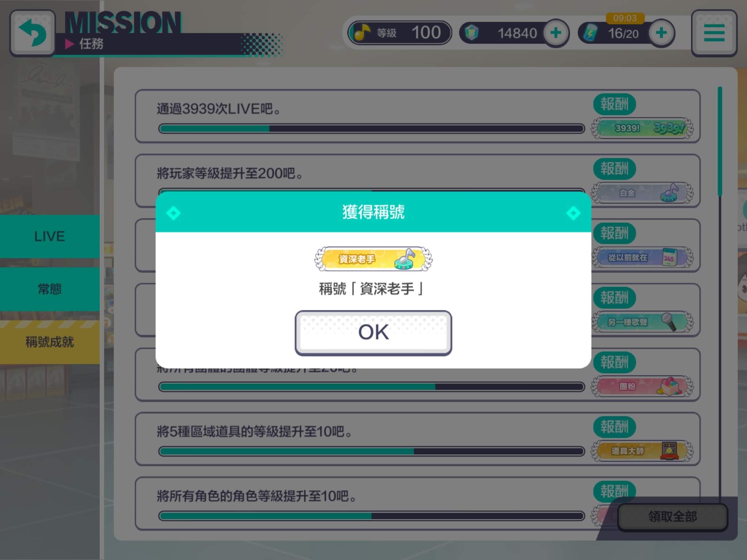747x560 pixels.
Task: Tap the energy drink can icon
Action: (590, 33)
